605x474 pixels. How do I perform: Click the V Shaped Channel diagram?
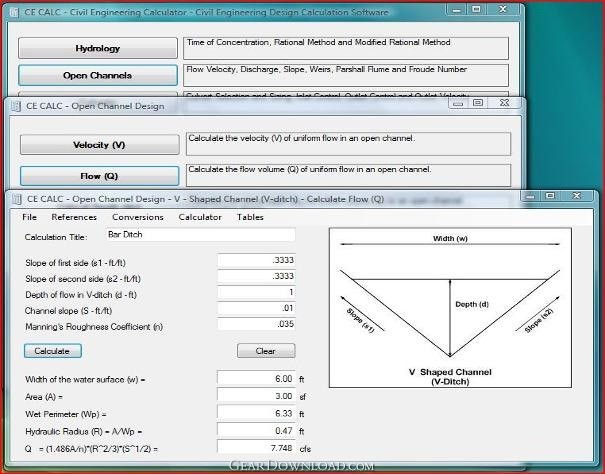point(450,308)
